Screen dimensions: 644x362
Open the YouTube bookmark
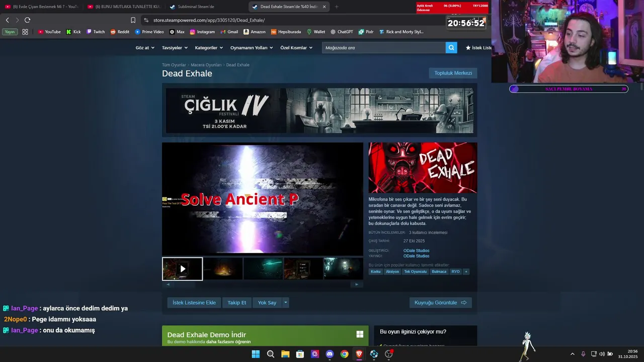point(49,32)
